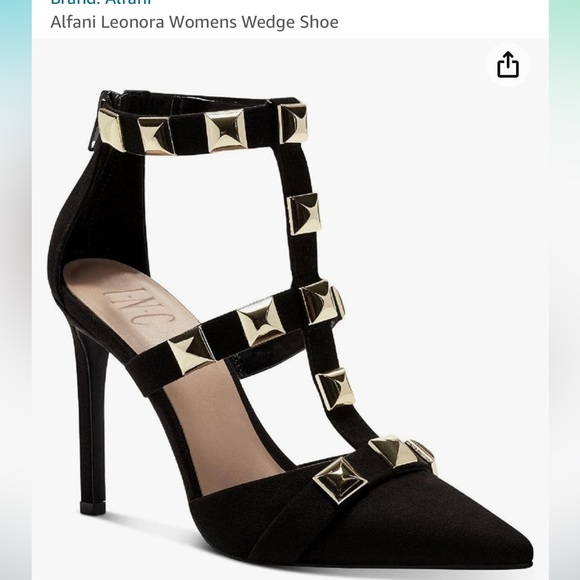Click the rightmost gold stud on ankle strap
This screenshot has height=580, width=580.
[293, 124]
